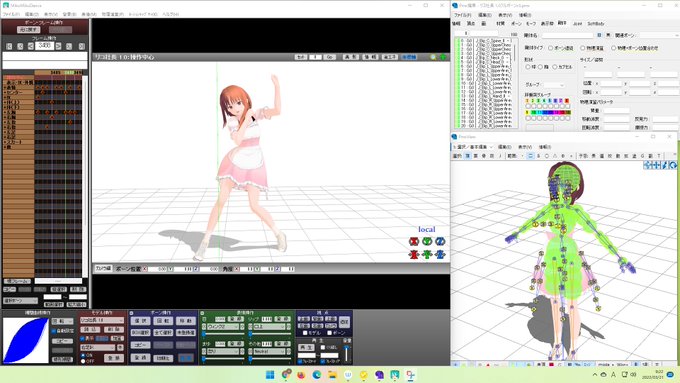This screenshot has height=383, width=680.
Task: Step back one frame with the arrow
Action: pos(30,46)
